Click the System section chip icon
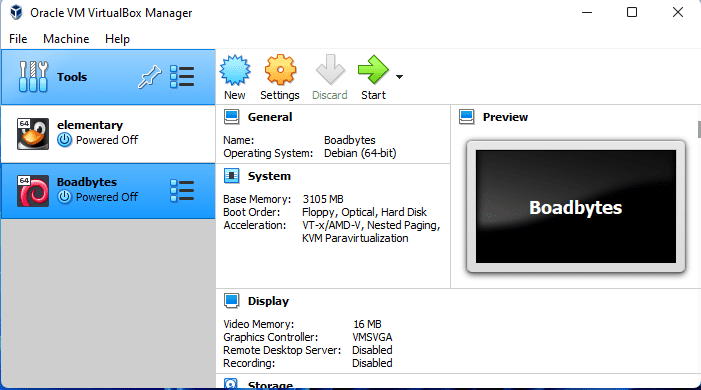 [x=232, y=176]
